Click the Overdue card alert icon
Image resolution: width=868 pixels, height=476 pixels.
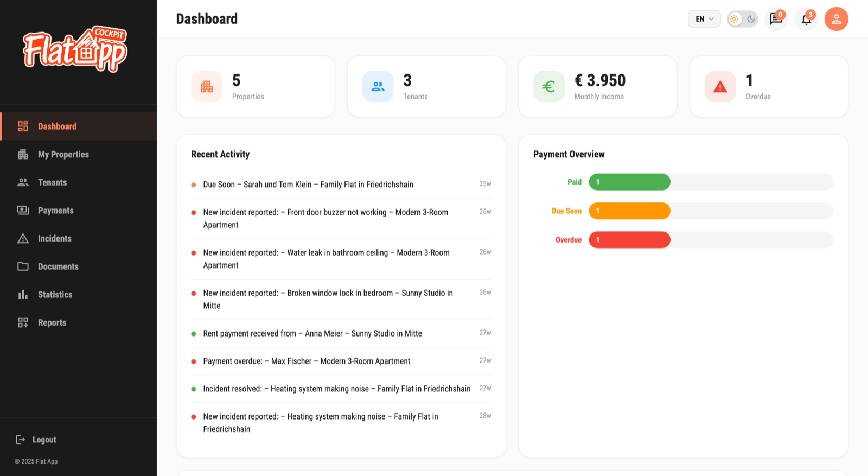tap(720, 86)
